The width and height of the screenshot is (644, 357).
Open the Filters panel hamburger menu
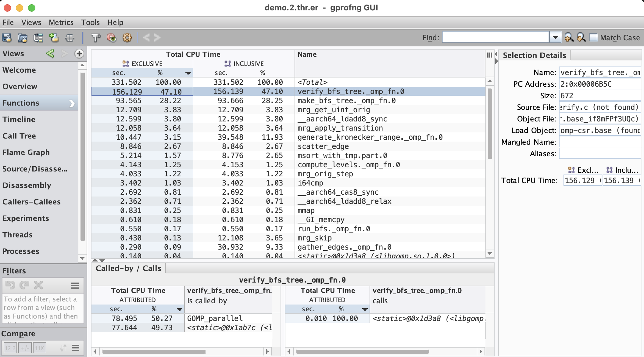pyautogui.click(x=75, y=286)
